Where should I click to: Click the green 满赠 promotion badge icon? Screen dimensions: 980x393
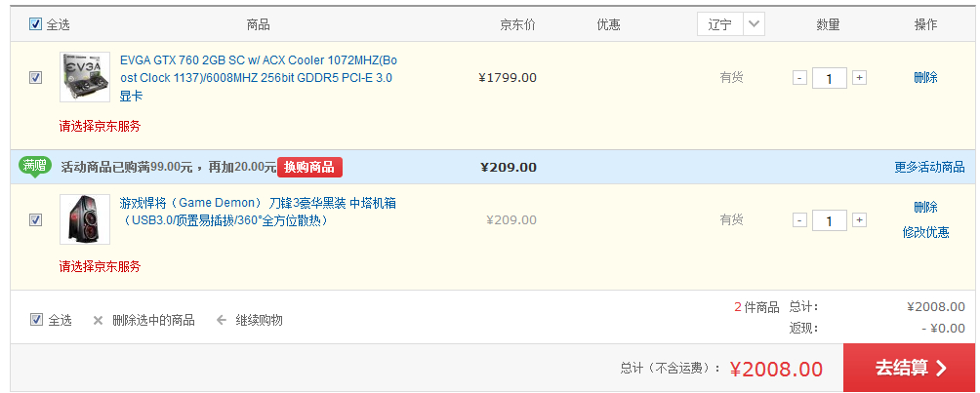(x=36, y=166)
